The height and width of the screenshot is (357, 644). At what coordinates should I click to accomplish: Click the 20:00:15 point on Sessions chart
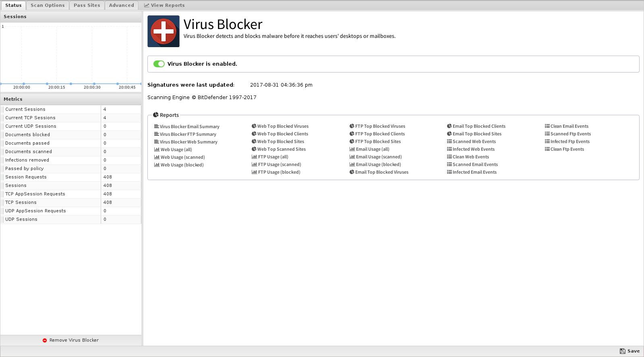(x=47, y=84)
